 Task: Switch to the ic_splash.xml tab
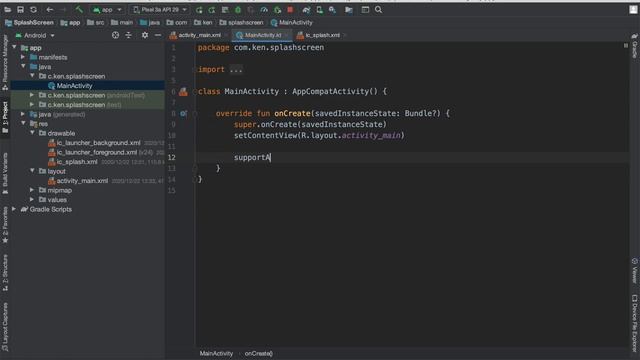(x=322, y=35)
